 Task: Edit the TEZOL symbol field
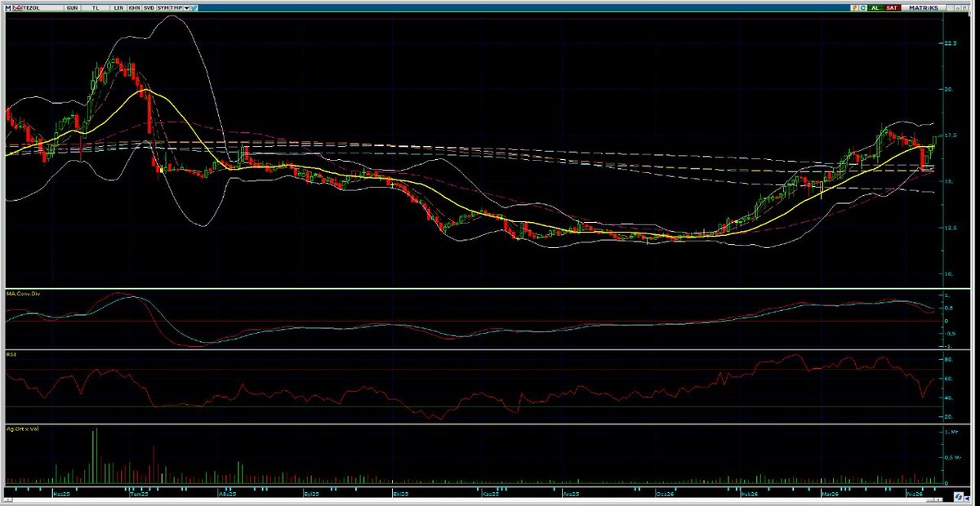44,7
